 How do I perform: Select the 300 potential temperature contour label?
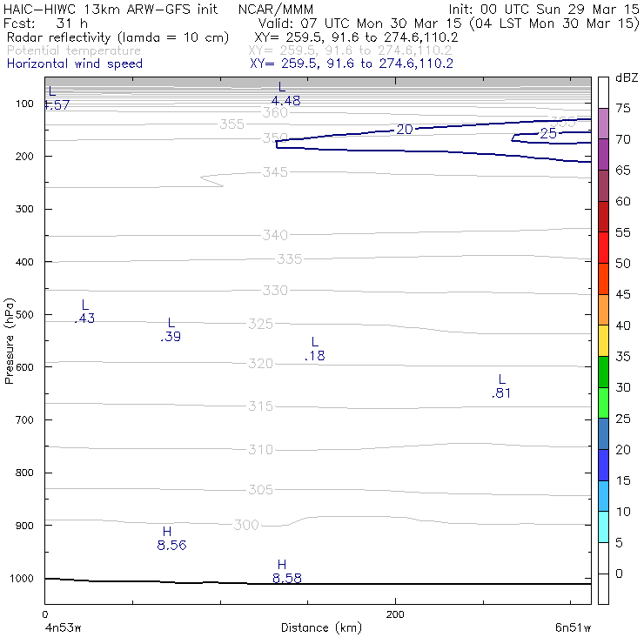246,525
